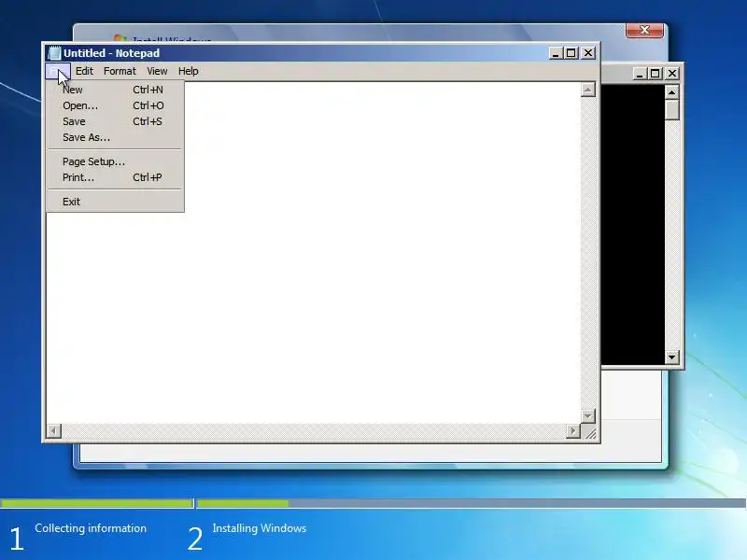Close the command prompt window behind

672,74
